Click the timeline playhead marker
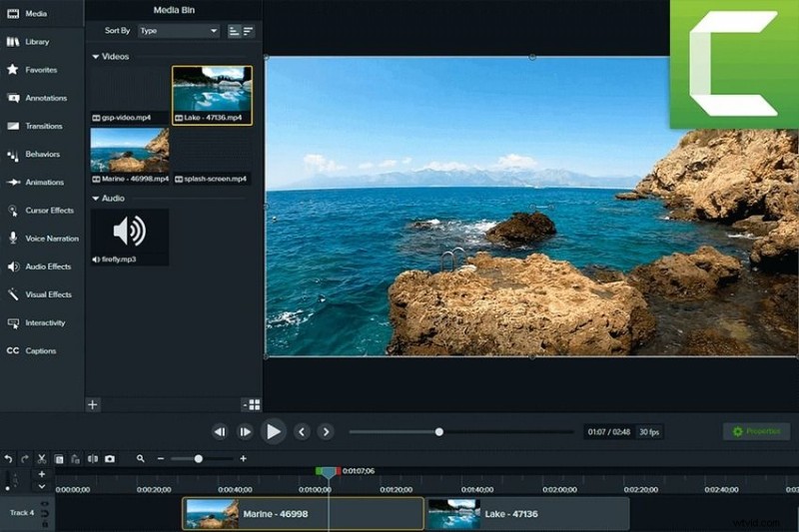Screen dimensions: 799x532 pos(329,472)
